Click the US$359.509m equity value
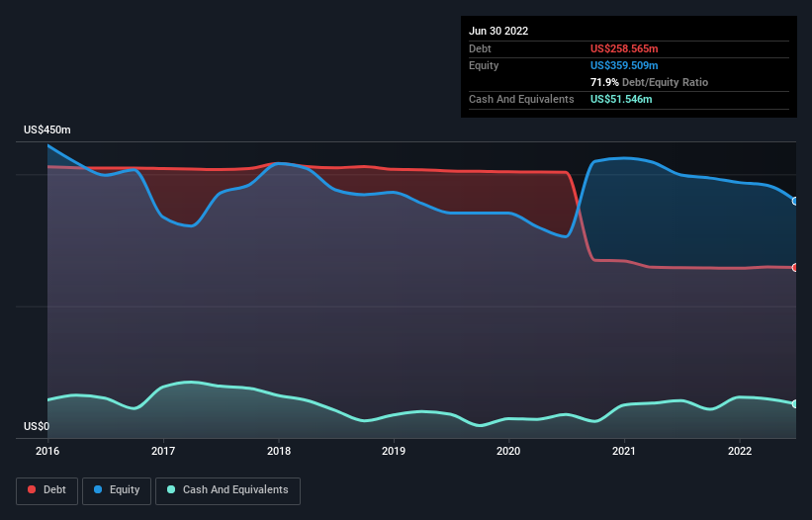Screen dimensions: 812x520 pyautogui.click(x=624, y=65)
